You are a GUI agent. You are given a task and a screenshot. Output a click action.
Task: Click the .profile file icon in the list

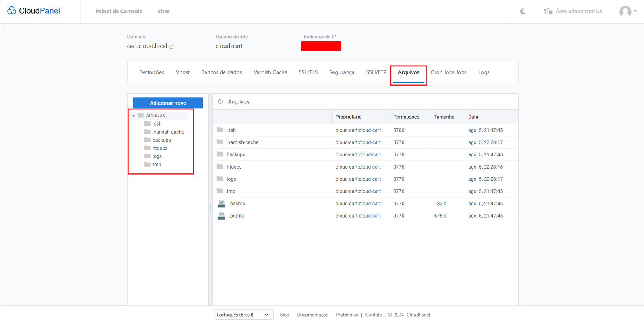[x=221, y=216]
